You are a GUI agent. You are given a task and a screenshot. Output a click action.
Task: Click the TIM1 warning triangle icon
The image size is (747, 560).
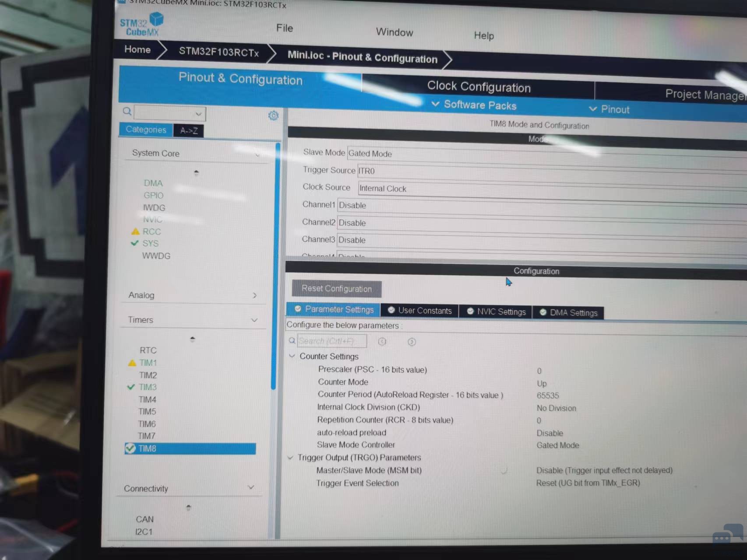(x=132, y=363)
